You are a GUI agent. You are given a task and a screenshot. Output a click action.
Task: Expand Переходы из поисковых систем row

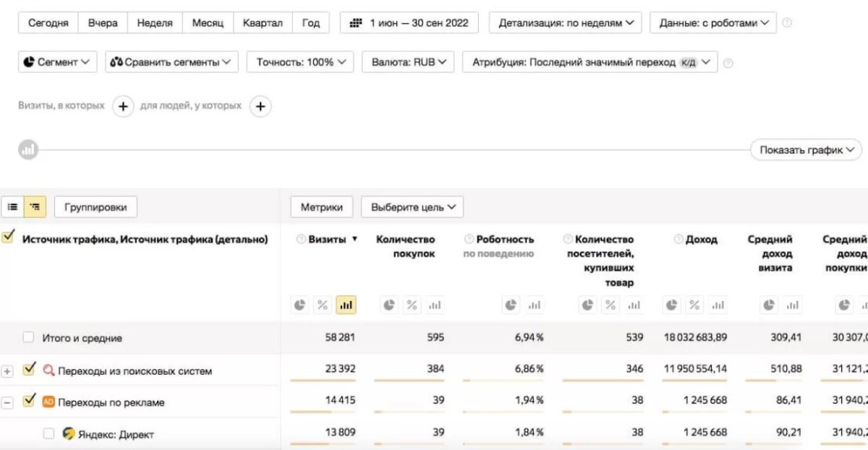click(7, 371)
